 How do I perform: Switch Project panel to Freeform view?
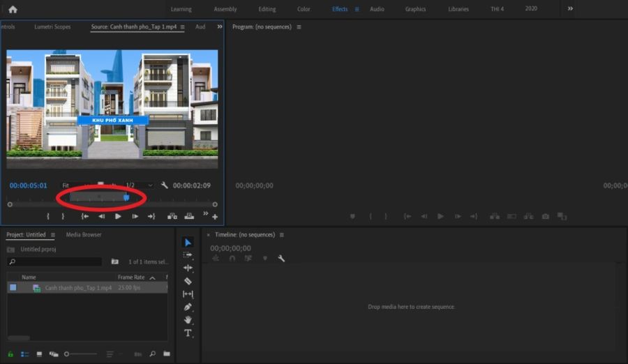click(54, 354)
